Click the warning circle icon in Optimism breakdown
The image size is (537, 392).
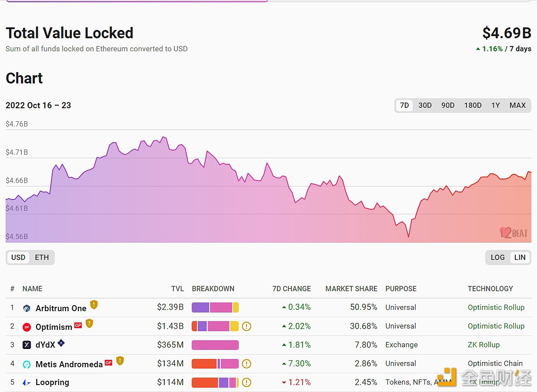coord(247,326)
